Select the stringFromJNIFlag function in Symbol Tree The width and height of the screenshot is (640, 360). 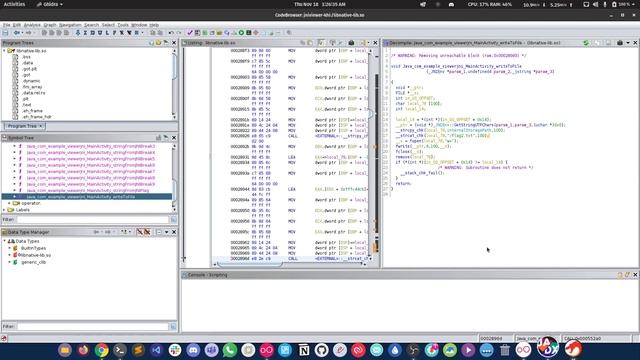(x=88, y=191)
